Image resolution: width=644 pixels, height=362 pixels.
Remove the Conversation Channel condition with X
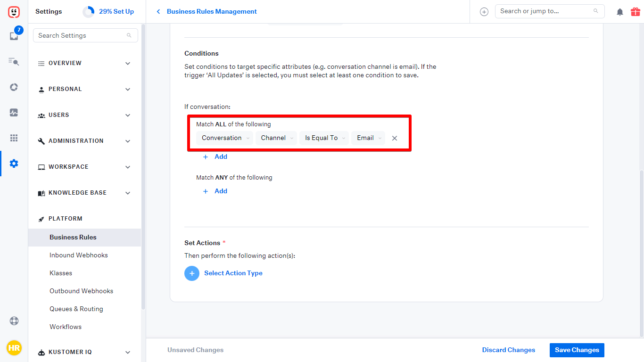point(395,138)
